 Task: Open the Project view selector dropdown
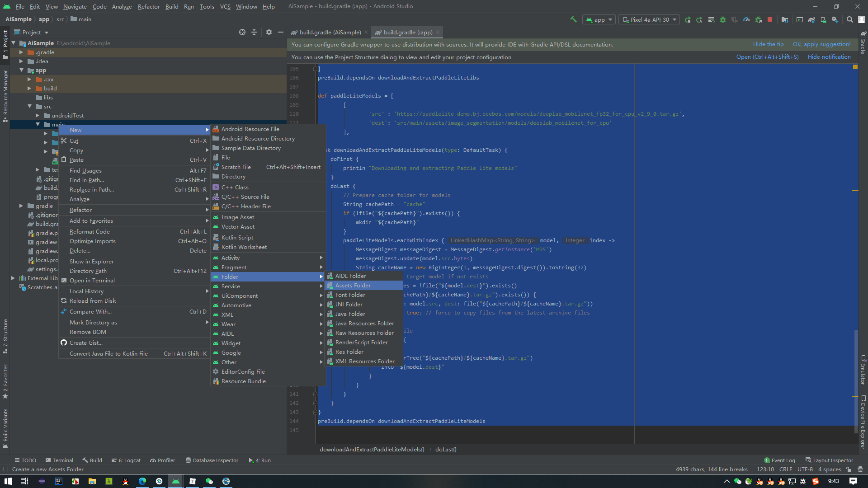tap(32, 32)
